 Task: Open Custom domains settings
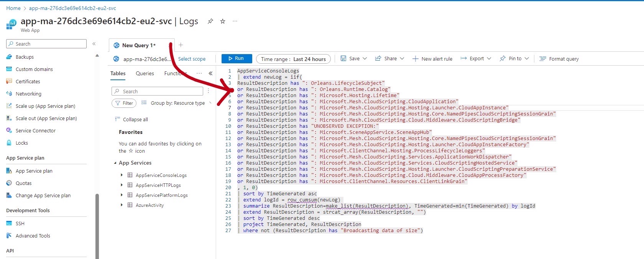(x=34, y=69)
